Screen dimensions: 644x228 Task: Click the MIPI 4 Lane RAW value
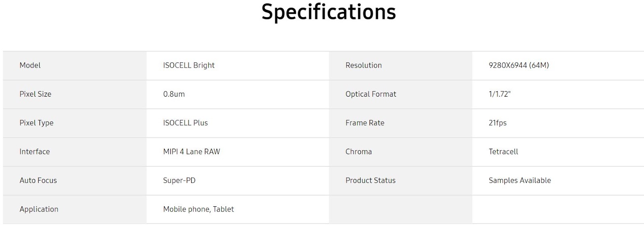[x=192, y=151]
